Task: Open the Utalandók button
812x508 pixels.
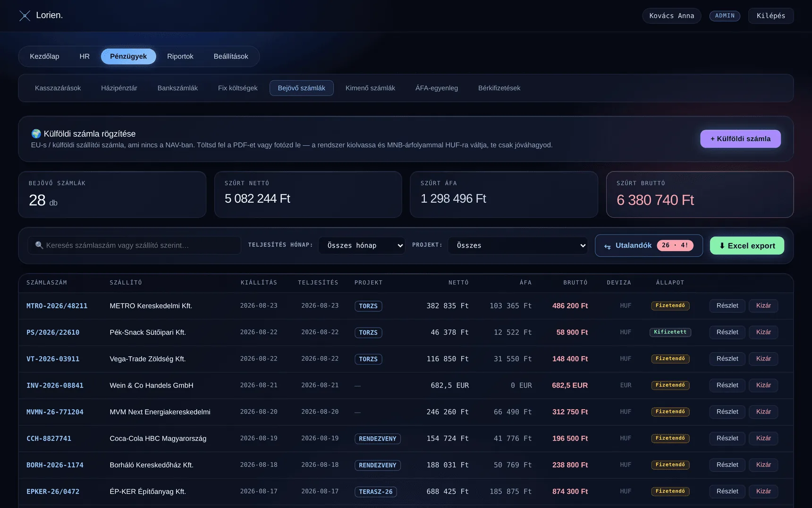Action: pos(649,246)
